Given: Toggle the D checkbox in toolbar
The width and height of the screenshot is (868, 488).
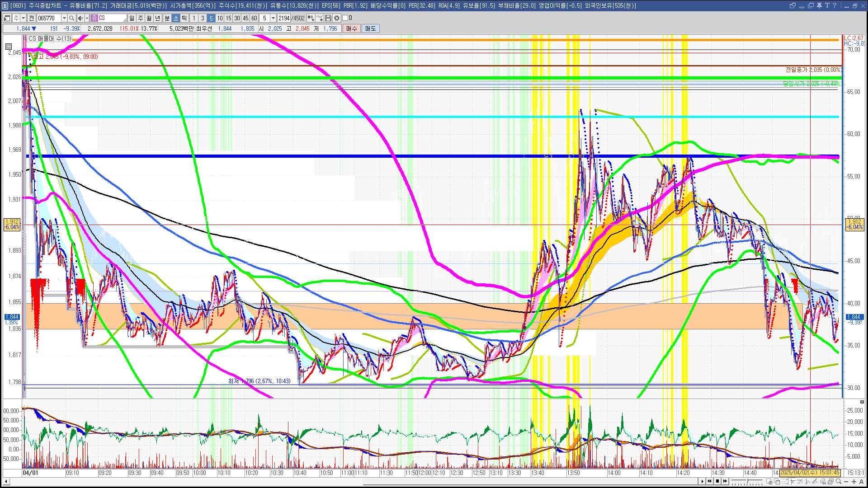Looking at the screenshot, I should (x=345, y=18).
